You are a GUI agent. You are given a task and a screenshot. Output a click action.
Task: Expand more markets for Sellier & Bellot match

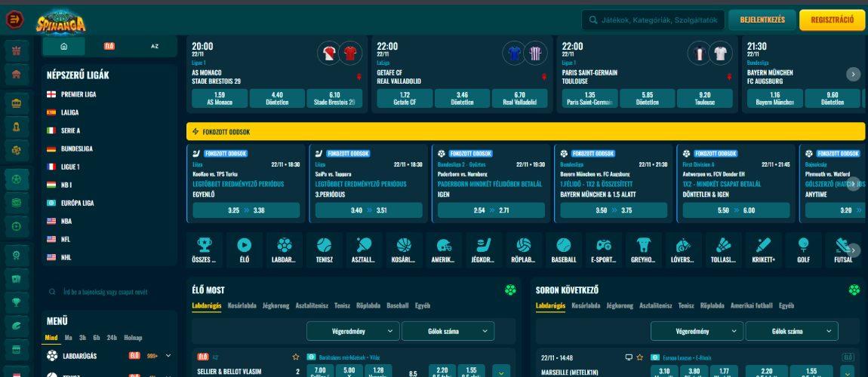pyautogui.click(x=501, y=372)
